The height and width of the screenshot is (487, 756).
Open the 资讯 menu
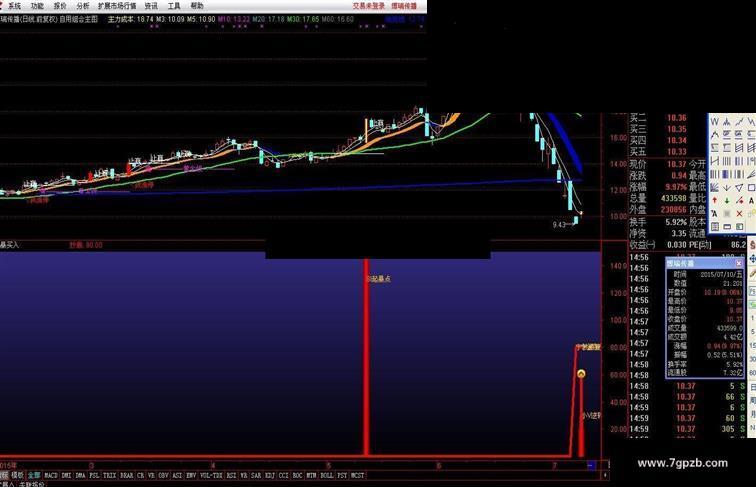coord(151,6)
